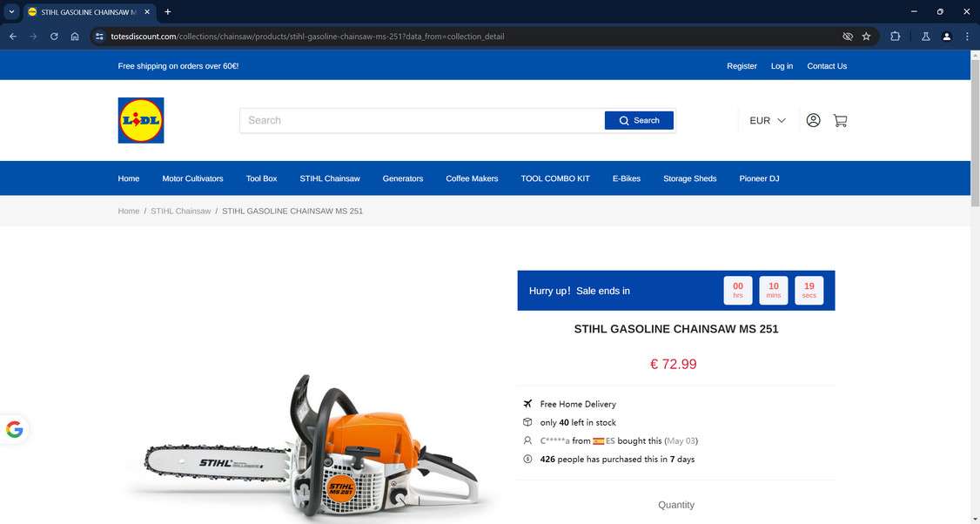Open the Motor Cultivators category
980x524 pixels.
click(x=192, y=178)
